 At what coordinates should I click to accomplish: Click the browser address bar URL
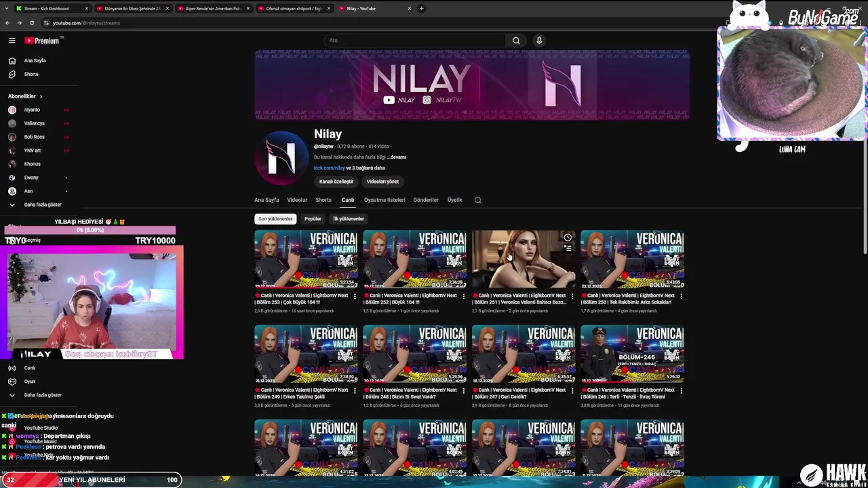[x=86, y=23]
